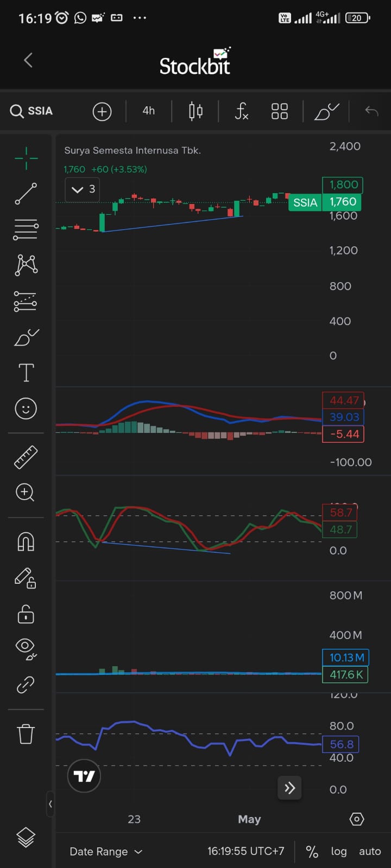Click histogram value -5.44 label

[343, 434]
